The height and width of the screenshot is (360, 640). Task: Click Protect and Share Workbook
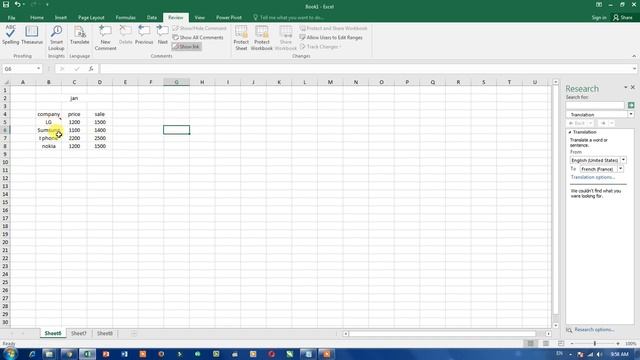(x=333, y=28)
